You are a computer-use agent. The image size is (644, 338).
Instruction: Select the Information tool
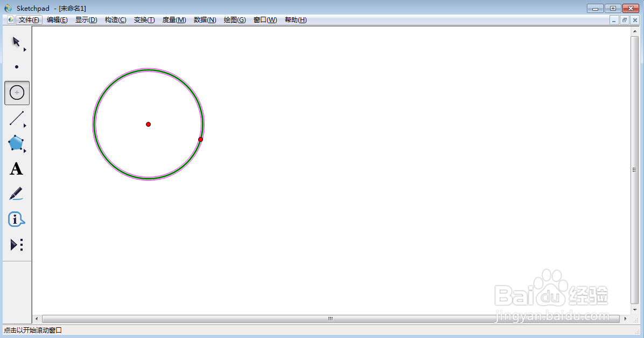click(x=17, y=219)
